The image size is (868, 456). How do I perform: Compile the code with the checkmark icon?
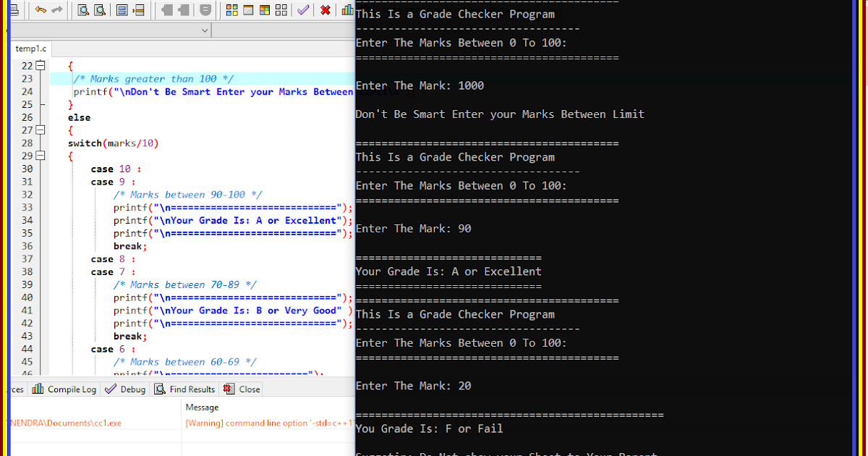[x=303, y=10]
